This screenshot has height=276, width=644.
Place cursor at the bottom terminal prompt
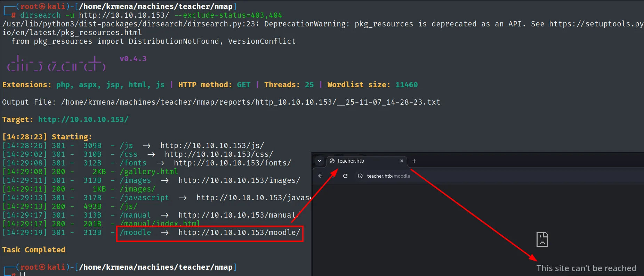click(x=23, y=274)
